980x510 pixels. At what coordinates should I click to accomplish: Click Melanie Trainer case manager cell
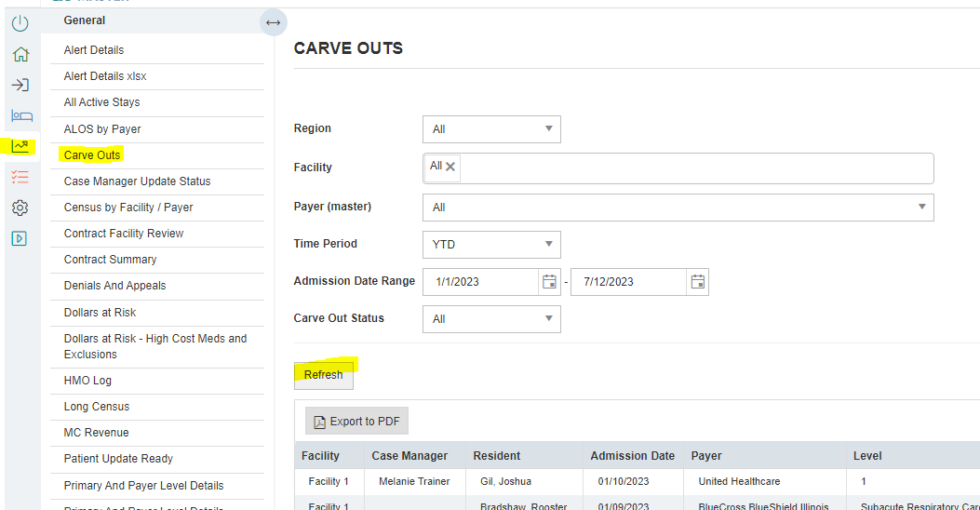pyautogui.click(x=414, y=482)
